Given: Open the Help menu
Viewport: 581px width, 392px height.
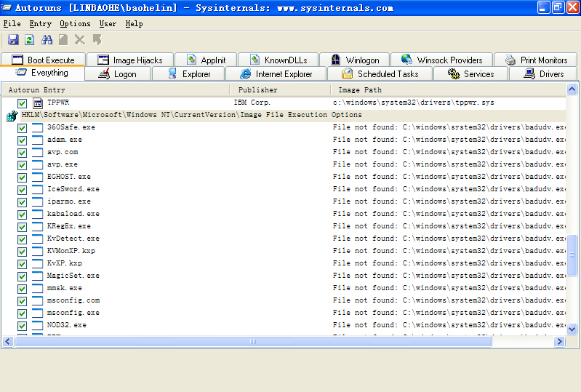Looking at the screenshot, I should pos(134,24).
